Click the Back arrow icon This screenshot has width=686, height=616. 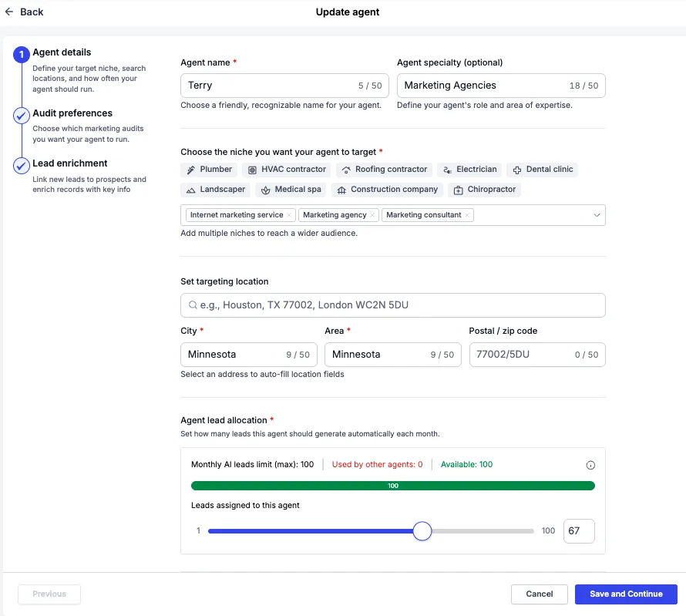[x=9, y=12]
